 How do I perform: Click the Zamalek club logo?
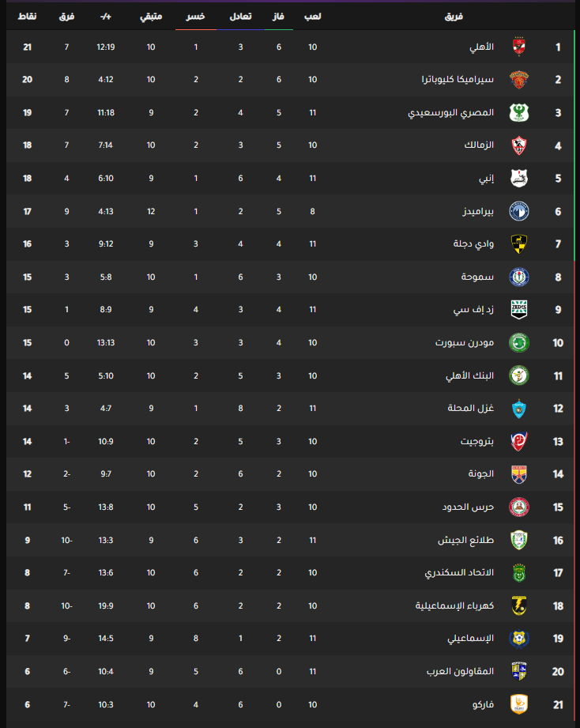tap(518, 145)
